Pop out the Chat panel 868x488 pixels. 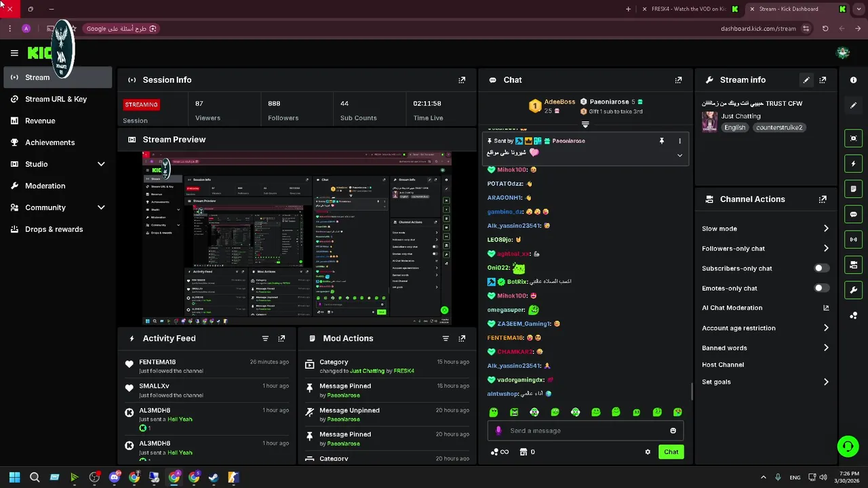click(678, 80)
